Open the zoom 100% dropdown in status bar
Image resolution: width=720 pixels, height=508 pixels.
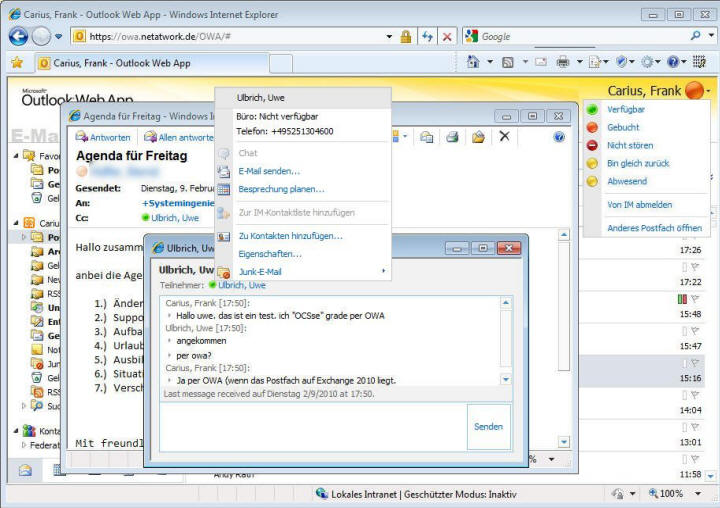pyautogui.click(x=698, y=494)
